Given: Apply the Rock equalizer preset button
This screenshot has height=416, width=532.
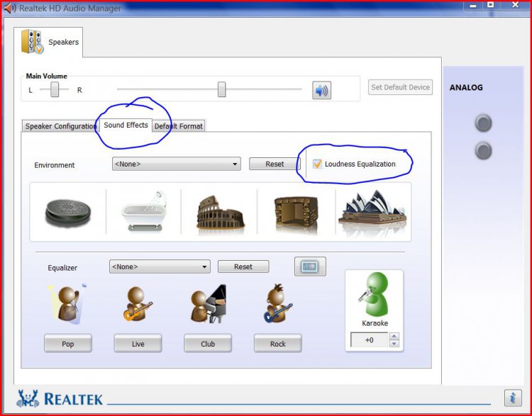Looking at the screenshot, I should pyautogui.click(x=277, y=344).
